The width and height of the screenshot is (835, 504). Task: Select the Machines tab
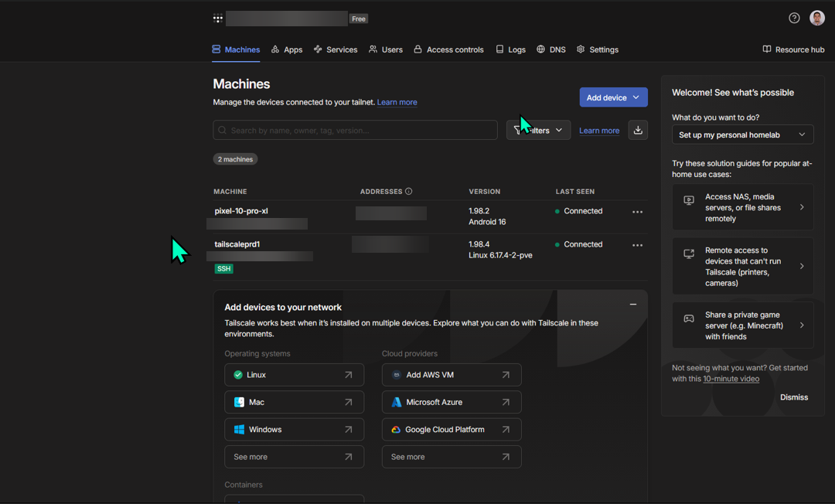[x=236, y=49]
